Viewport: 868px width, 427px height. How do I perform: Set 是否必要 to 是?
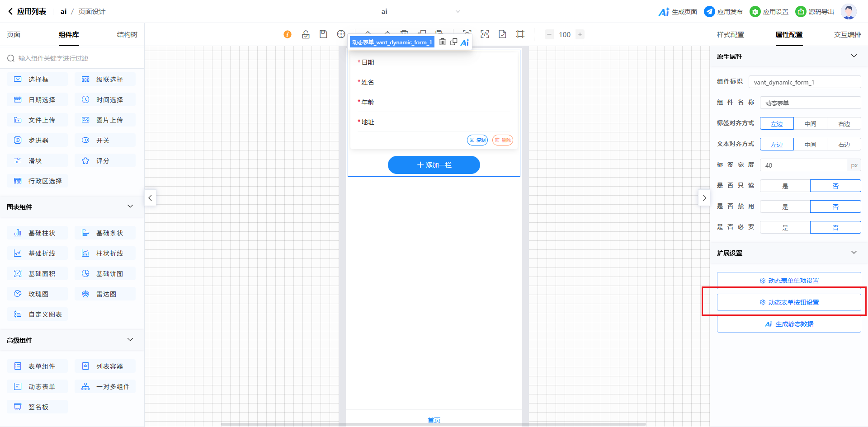(x=785, y=228)
